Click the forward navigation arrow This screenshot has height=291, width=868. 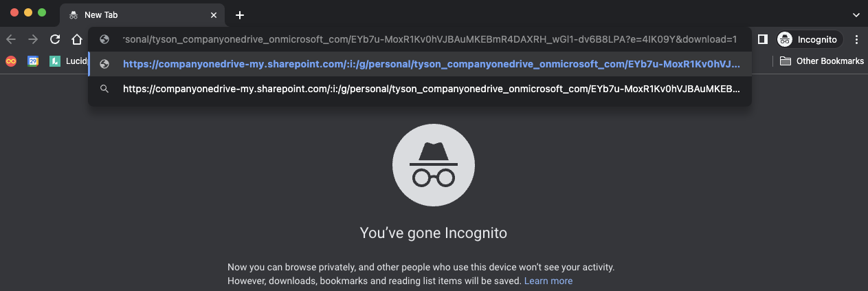tap(33, 39)
